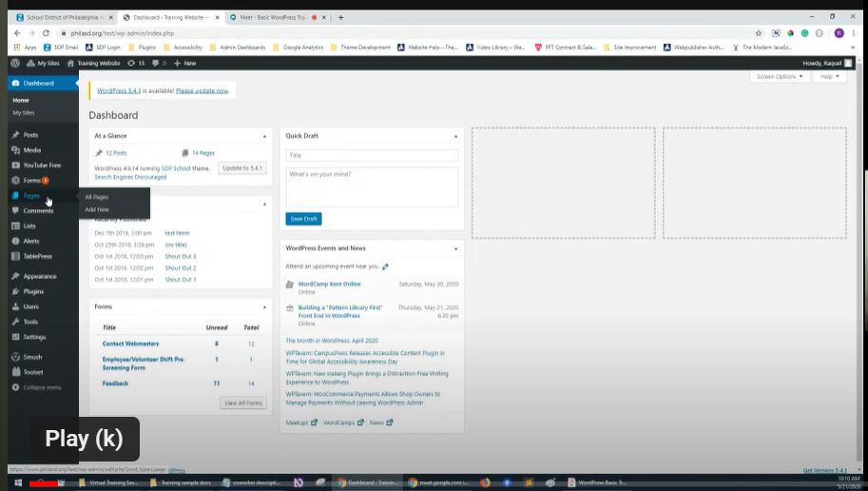Open WordCamp Kent Online event link
The height and width of the screenshot is (491, 868).
[x=329, y=284]
